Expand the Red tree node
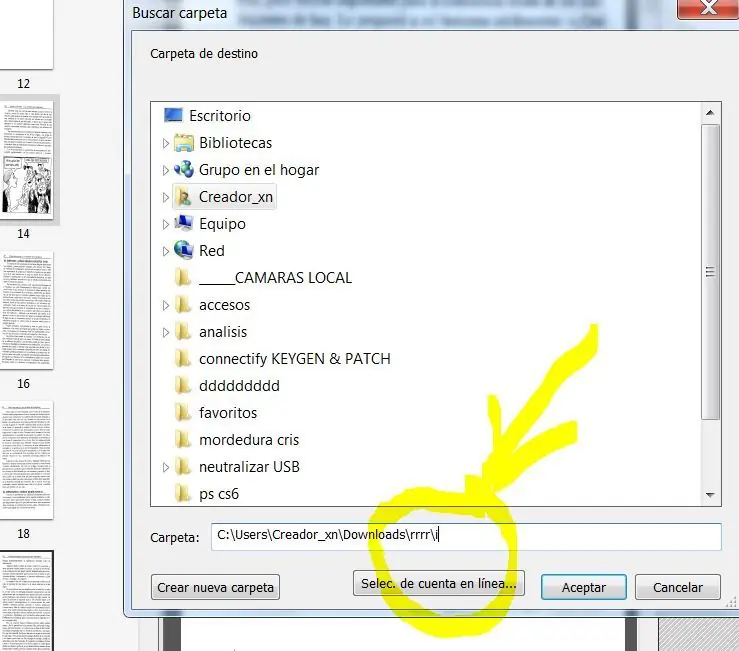739x651 pixels. point(165,251)
